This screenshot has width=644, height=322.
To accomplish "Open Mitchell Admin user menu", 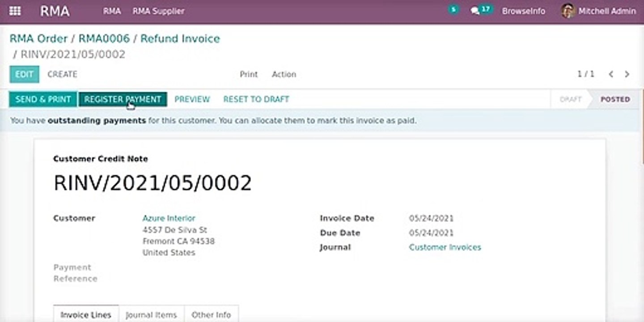I will click(598, 11).
